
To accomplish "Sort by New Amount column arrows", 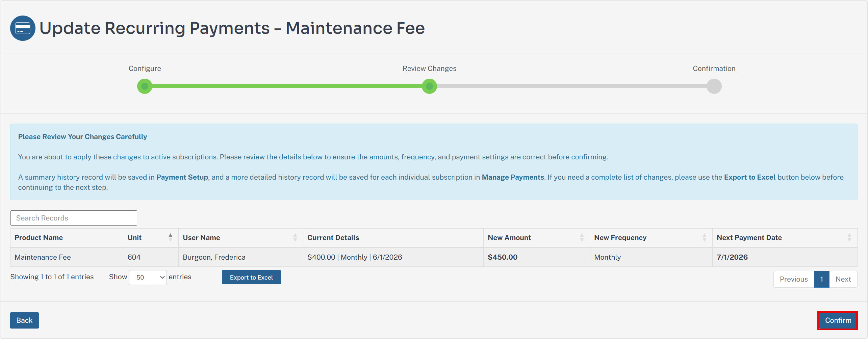I will [x=582, y=237].
